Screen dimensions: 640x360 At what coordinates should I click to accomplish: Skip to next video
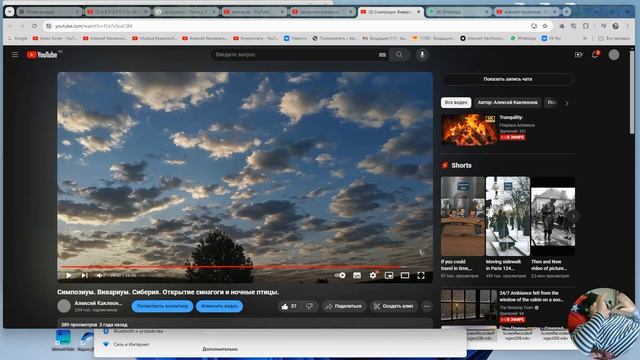(x=84, y=276)
